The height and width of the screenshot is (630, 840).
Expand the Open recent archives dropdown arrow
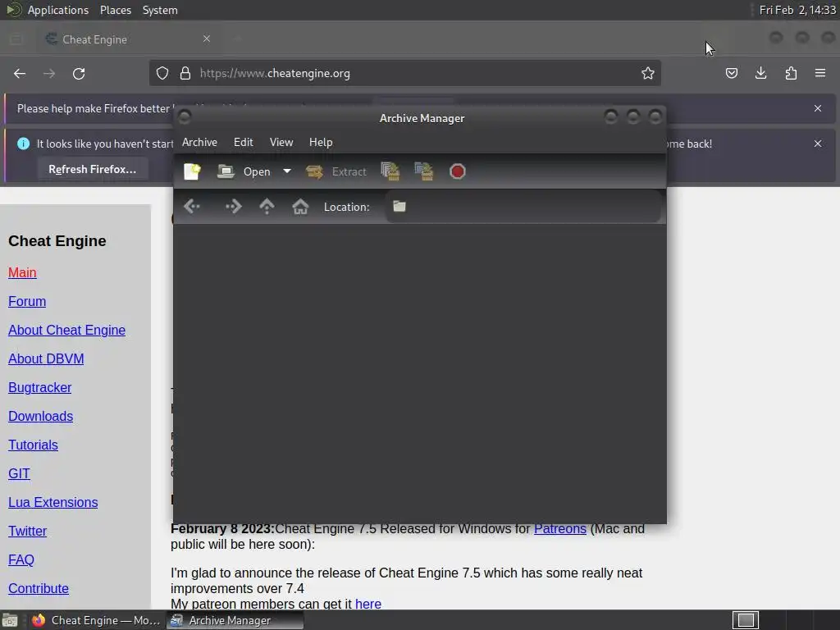click(x=287, y=171)
